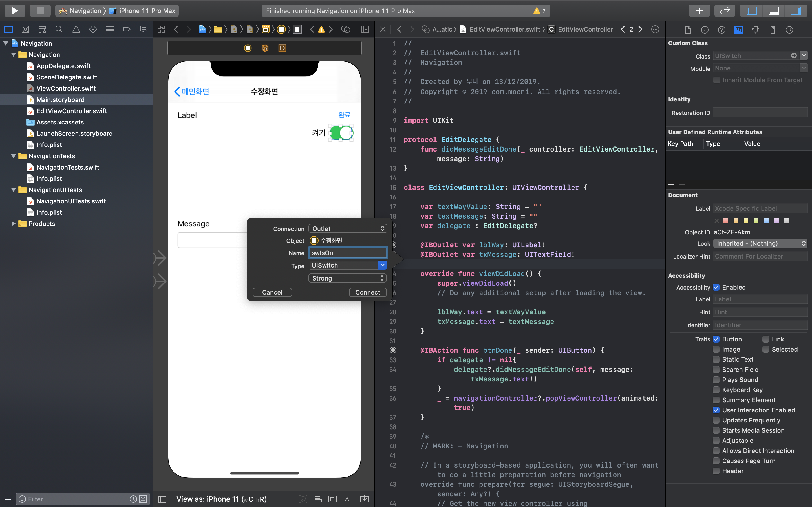The height and width of the screenshot is (507, 812).
Task: Click the Run (play) button
Action: coord(14,11)
